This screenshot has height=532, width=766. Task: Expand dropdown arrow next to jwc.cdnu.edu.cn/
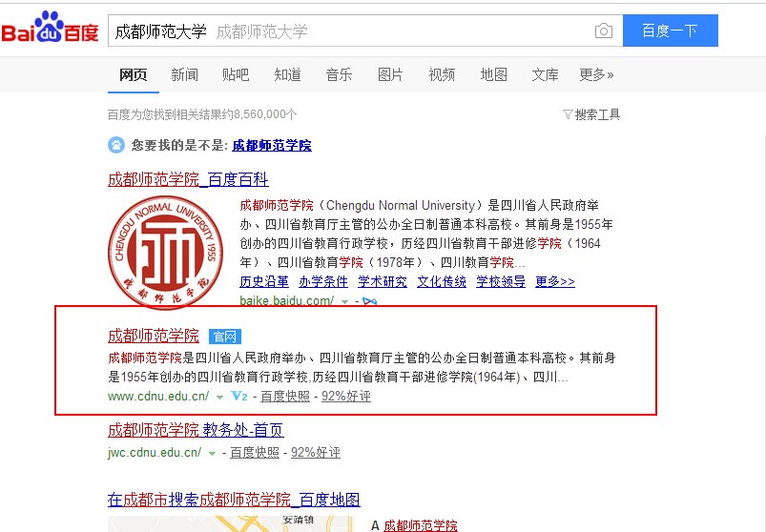212,454
